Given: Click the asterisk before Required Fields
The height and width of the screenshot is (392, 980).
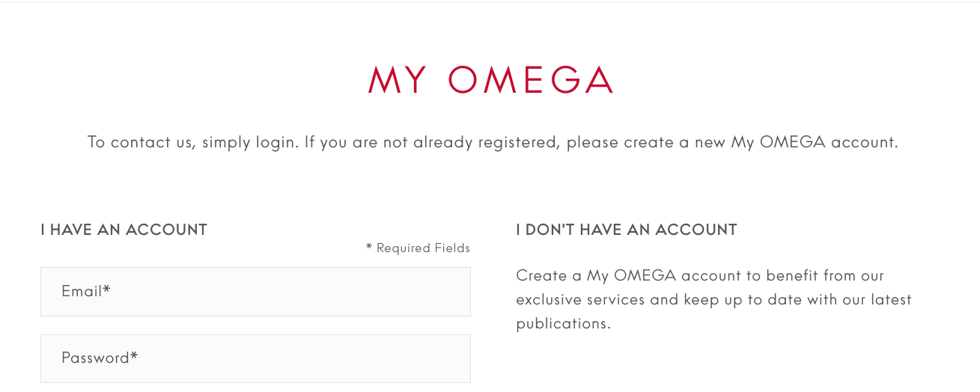Looking at the screenshot, I should tap(369, 247).
